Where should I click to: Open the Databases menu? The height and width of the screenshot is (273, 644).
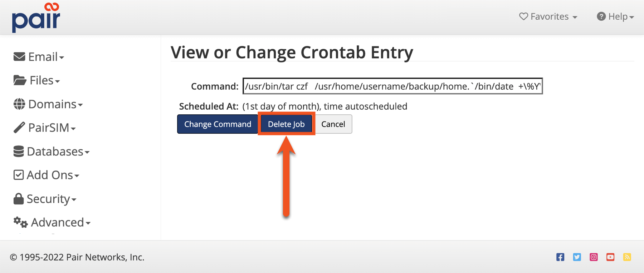tap(52, 152)
